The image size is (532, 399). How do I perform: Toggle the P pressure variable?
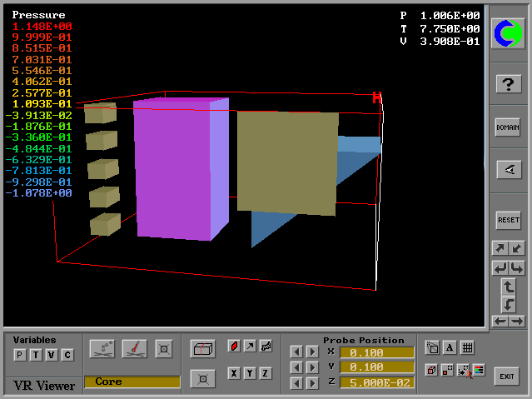pos(19,355)
